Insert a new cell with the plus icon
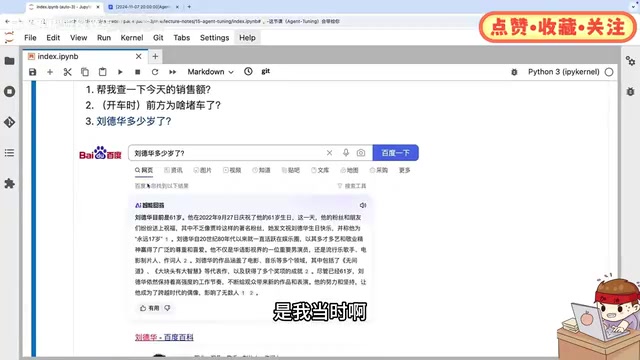Viewport: 640px width, 360px height. point(50,72)
